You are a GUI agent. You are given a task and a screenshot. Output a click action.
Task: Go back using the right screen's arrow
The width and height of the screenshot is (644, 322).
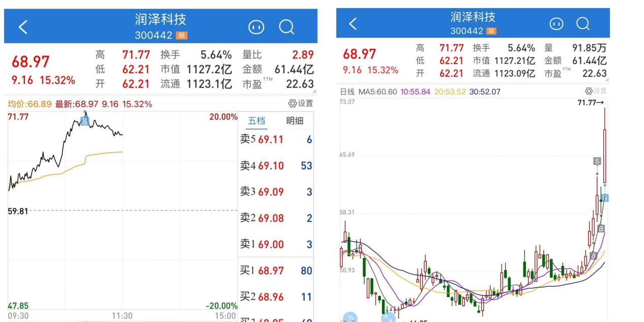(353, 23)
